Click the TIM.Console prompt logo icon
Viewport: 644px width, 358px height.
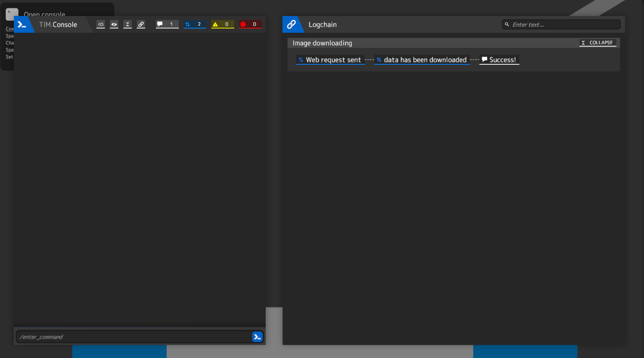[22, 25]
